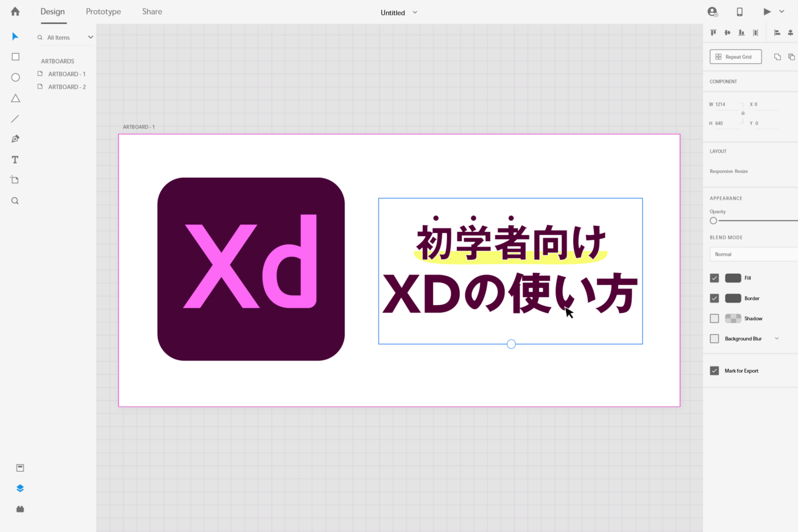
Task: Click the ARTBOARD - 1 canvas label
Action: (139, 127)
